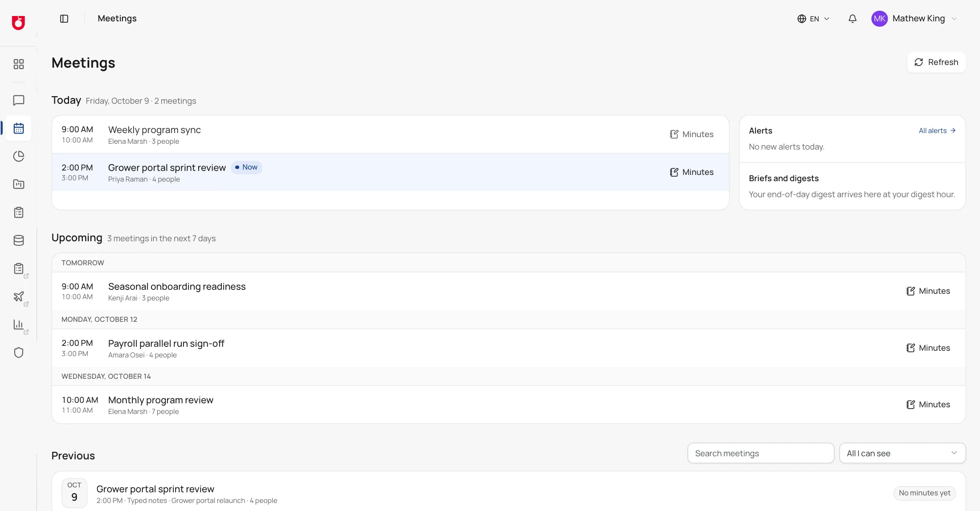Open Minutes for Weekly program sync
The height and width of the screenshot is (511, 980).
(x=691, y=134)
